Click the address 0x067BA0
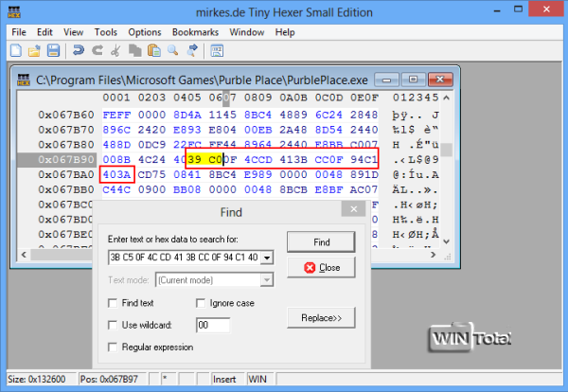568x392 pixels. tap(65, 174)
